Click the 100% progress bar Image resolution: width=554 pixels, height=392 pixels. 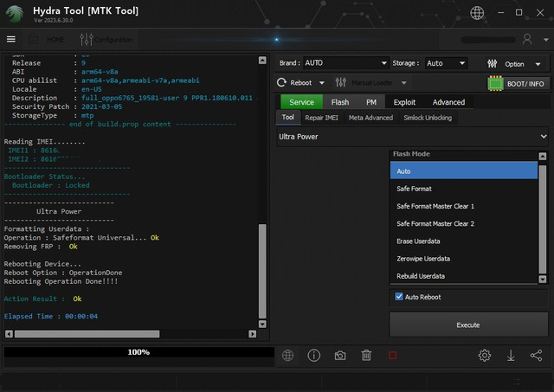[x=138, y=352]
